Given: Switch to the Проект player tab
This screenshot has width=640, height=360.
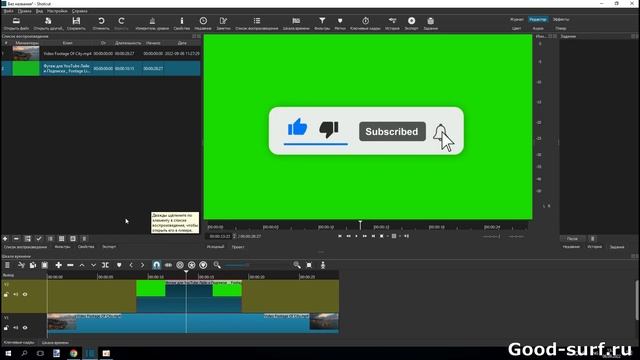Looking at the screenshot, I should 238,247.
